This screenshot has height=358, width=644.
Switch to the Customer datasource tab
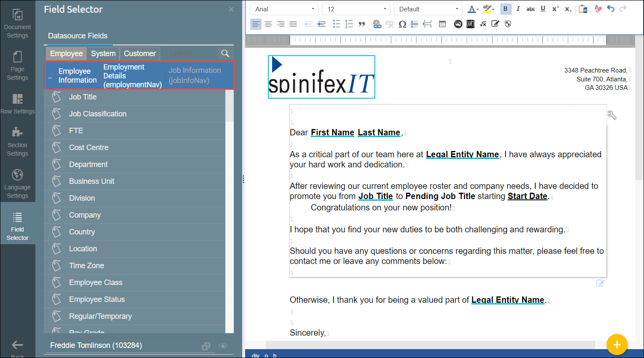139,54
